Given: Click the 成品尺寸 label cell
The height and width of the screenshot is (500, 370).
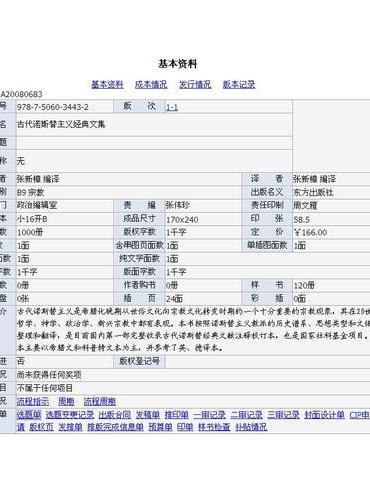Looking at the screenshot, I should (139, 219).
